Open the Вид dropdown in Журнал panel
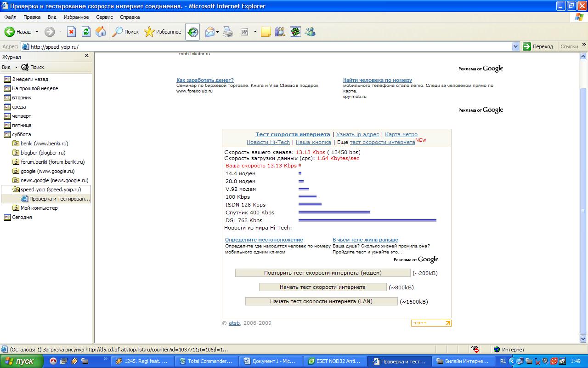This screenshot has width=588, height=368. click(9, 67)
